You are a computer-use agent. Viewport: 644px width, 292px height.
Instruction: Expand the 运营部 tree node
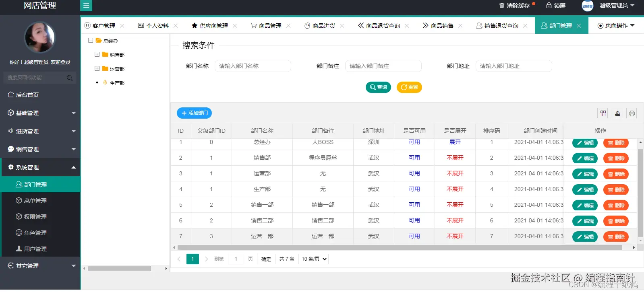(x=97, y=69)
